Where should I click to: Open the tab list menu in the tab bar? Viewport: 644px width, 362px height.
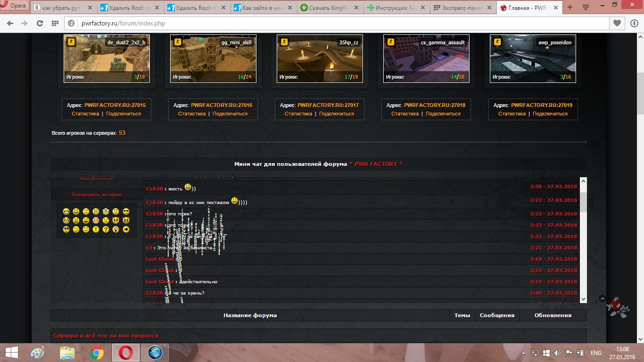tap(586, 8)
